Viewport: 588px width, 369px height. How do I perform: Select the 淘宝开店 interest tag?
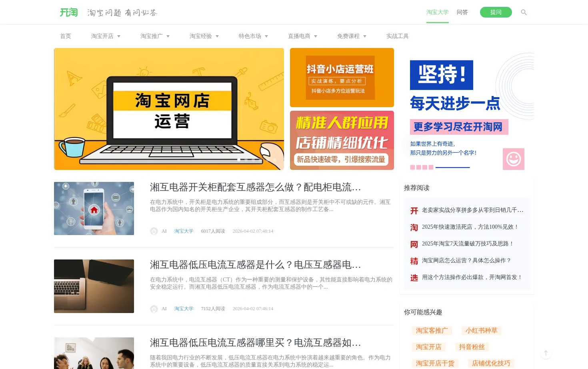429,347
